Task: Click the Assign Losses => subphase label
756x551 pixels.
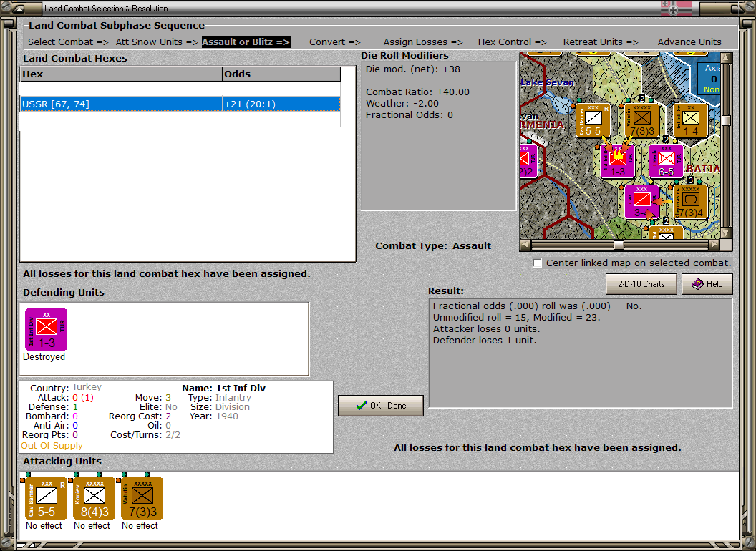Action: tap(423, 42)
